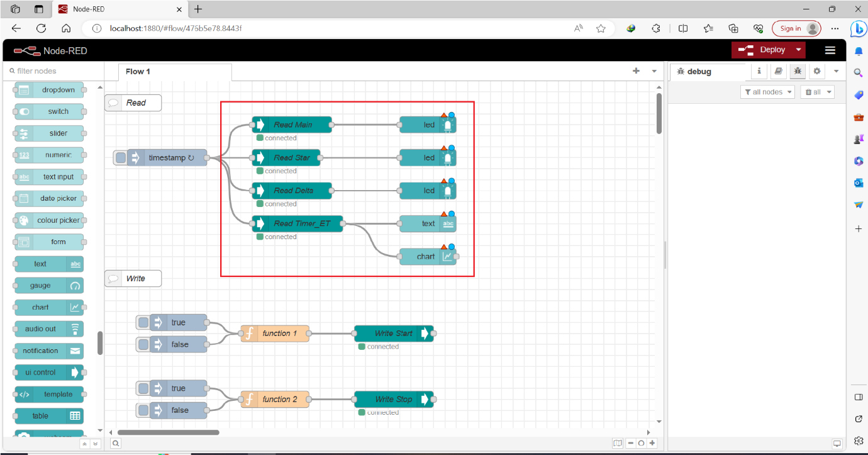
Task: Zoom in using the plus icon
Action: [652, 442]
